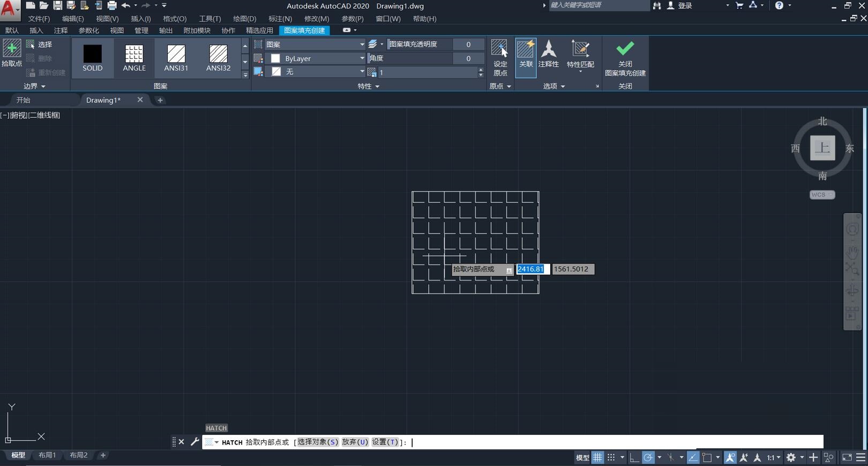The image size is (868, 466).
Task: Switch to the 布局1 layout tab
Action: coord(47,455)
